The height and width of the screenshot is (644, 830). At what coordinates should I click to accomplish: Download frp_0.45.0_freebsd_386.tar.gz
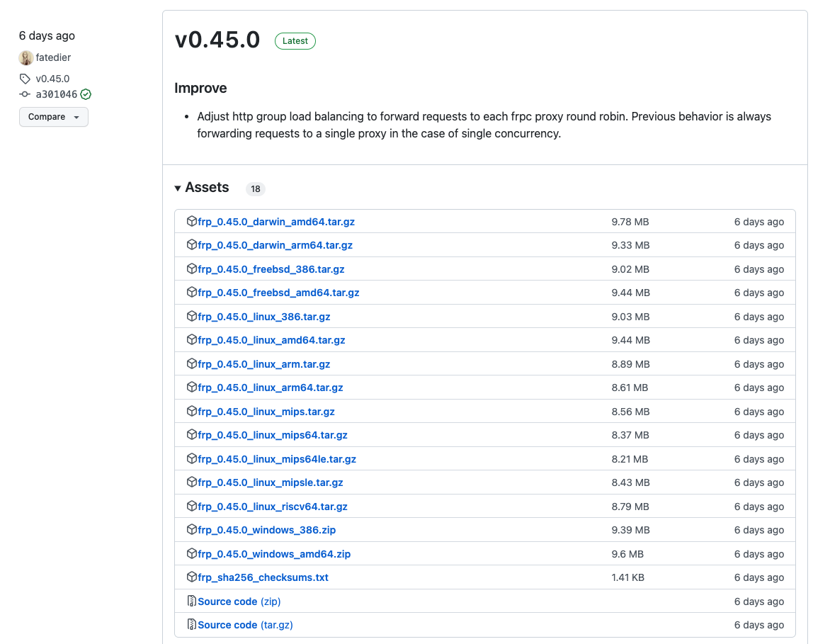tap(271, 269)
